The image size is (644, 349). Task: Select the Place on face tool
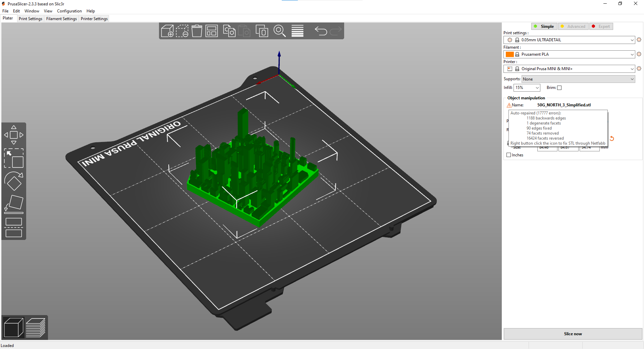point(14,204)
